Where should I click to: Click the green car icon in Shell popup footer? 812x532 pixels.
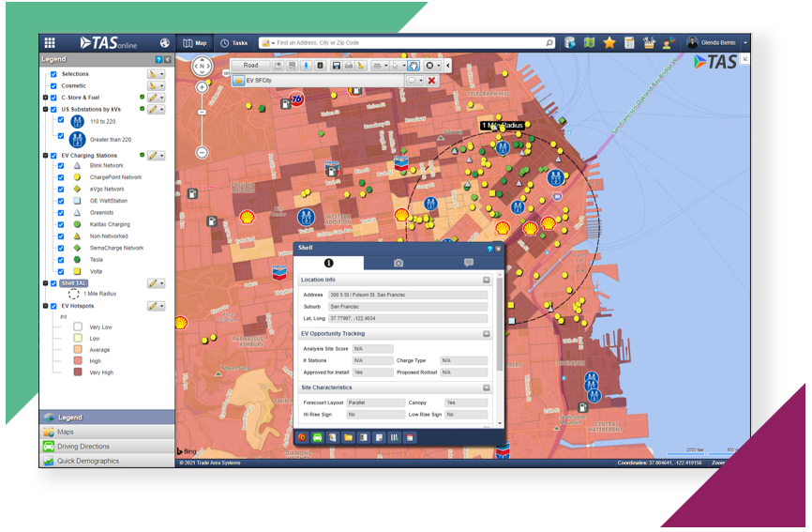coord(318,438)
